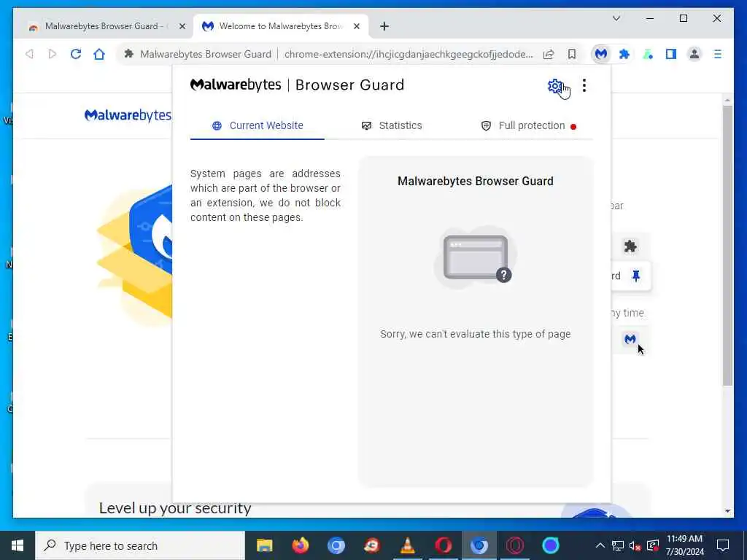Expand the tab search dropdown arrow
The height and width of the screenshot is (560, 747).
(x=616, y=18)
